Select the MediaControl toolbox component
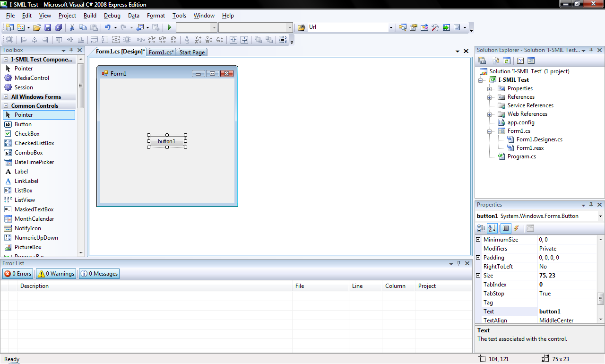 coord(32,78)
